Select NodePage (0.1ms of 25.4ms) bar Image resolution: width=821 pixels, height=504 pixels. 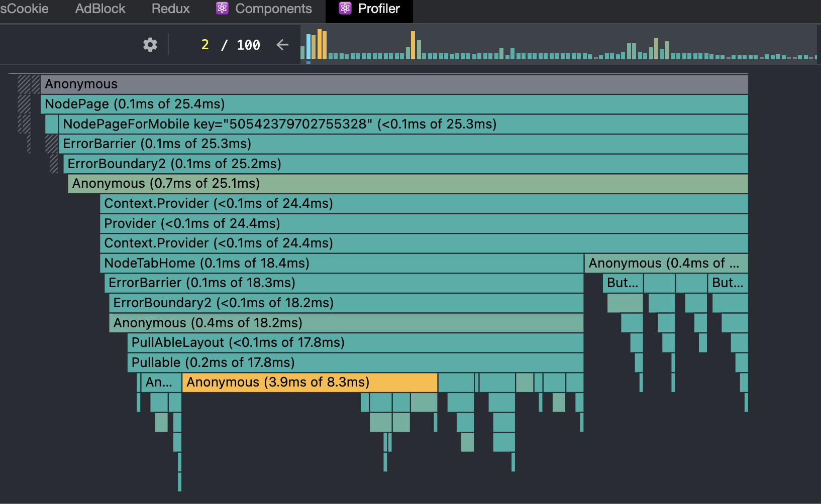click(394, 104)
